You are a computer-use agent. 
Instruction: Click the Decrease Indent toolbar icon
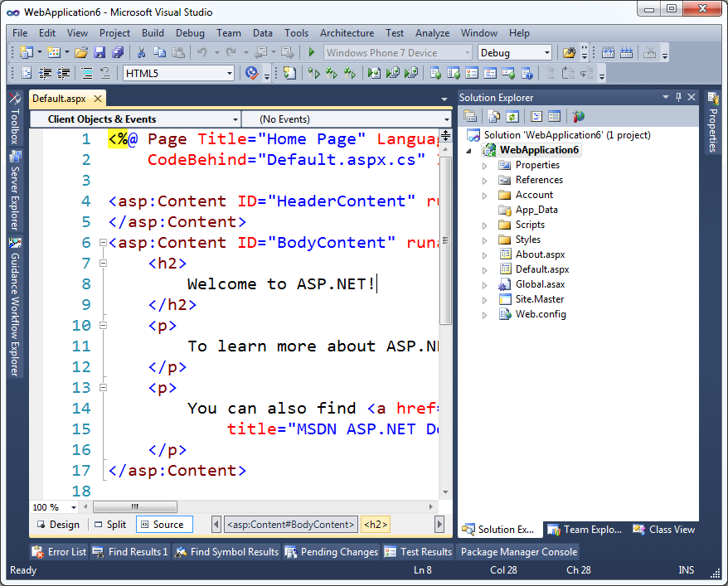[x=45, y=73]
